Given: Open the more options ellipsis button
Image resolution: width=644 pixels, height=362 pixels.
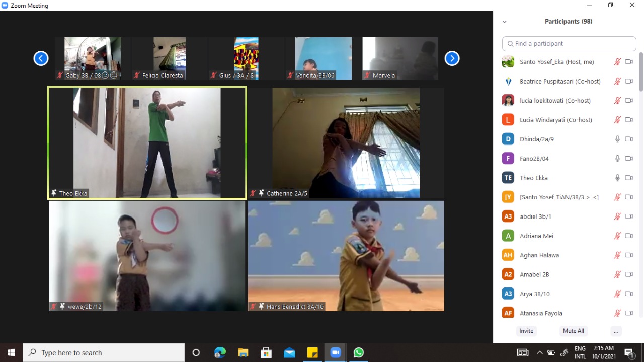Looking at the screenshot, I should (616, 331).
